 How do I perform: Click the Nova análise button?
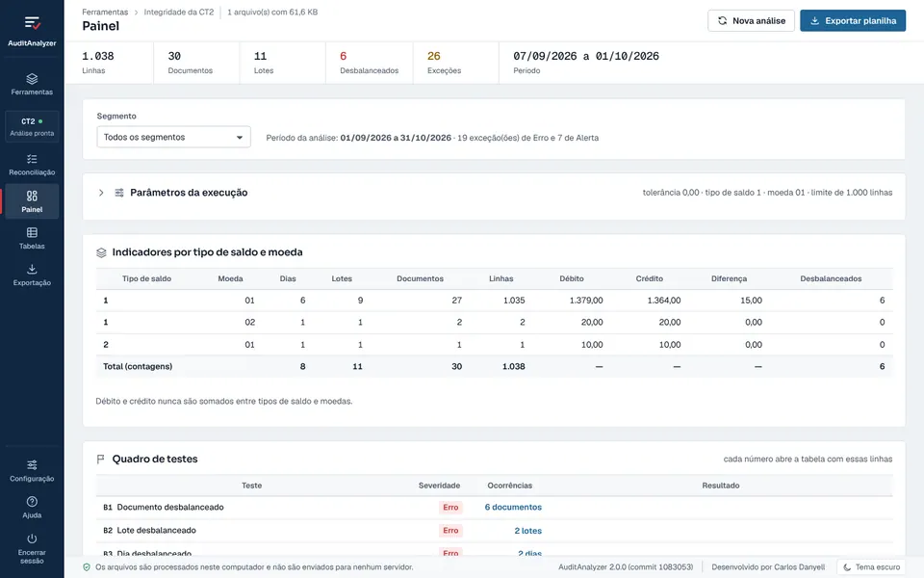click(751, 20)
